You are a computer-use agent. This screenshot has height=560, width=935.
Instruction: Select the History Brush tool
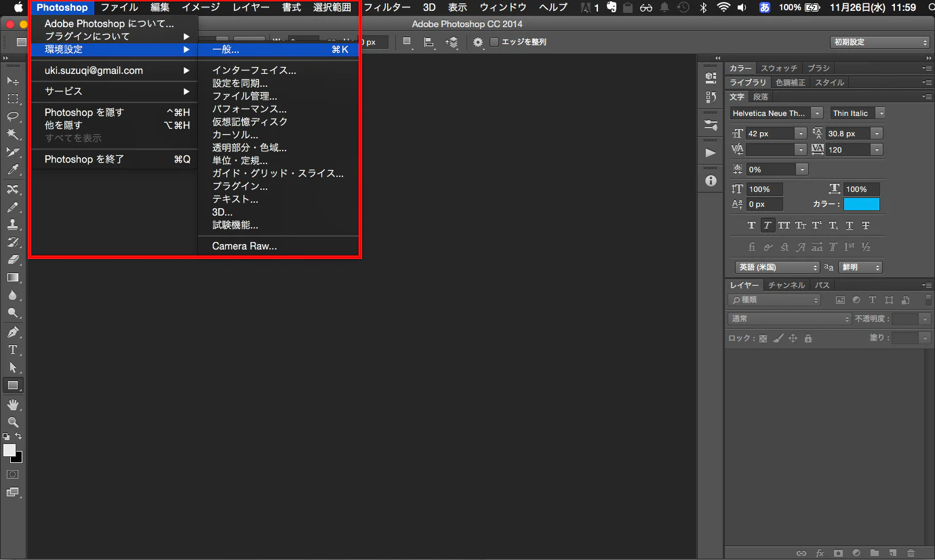pos(12,242)
